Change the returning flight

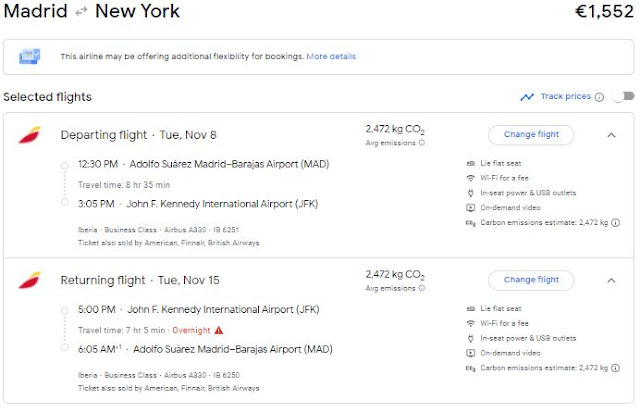[531, 280]
